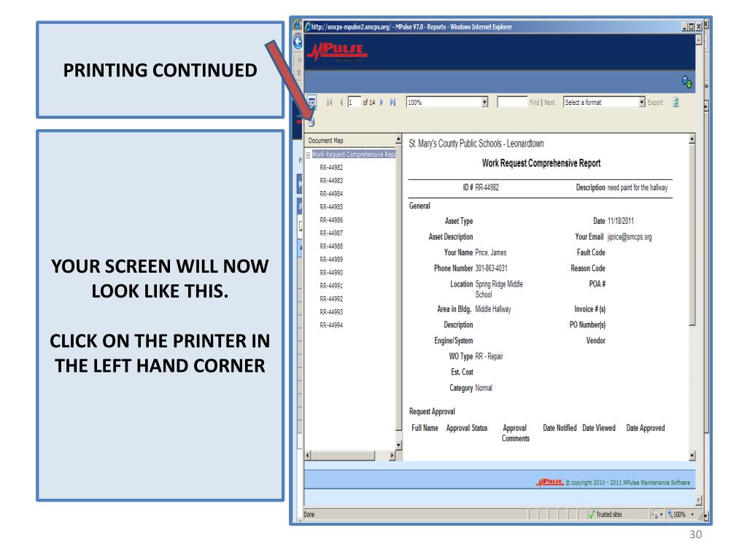Viewport: 747px width, 560px height.
Task: Click Document Map horizontal scrollbar thumb
Action: 343,456
